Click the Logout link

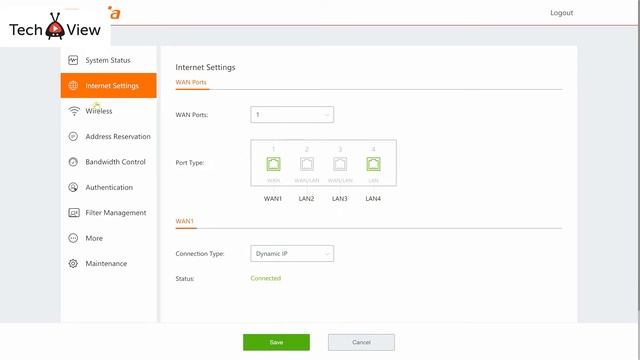(x=562, y=13)
